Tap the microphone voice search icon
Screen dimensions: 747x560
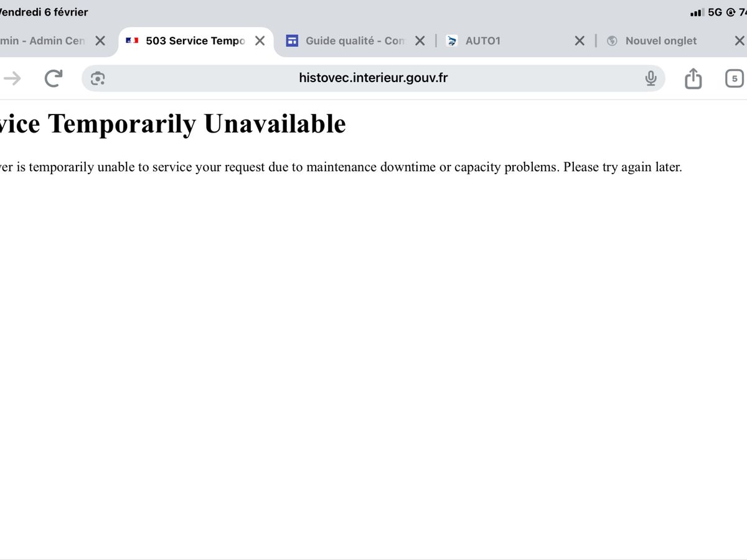(651, 78)
